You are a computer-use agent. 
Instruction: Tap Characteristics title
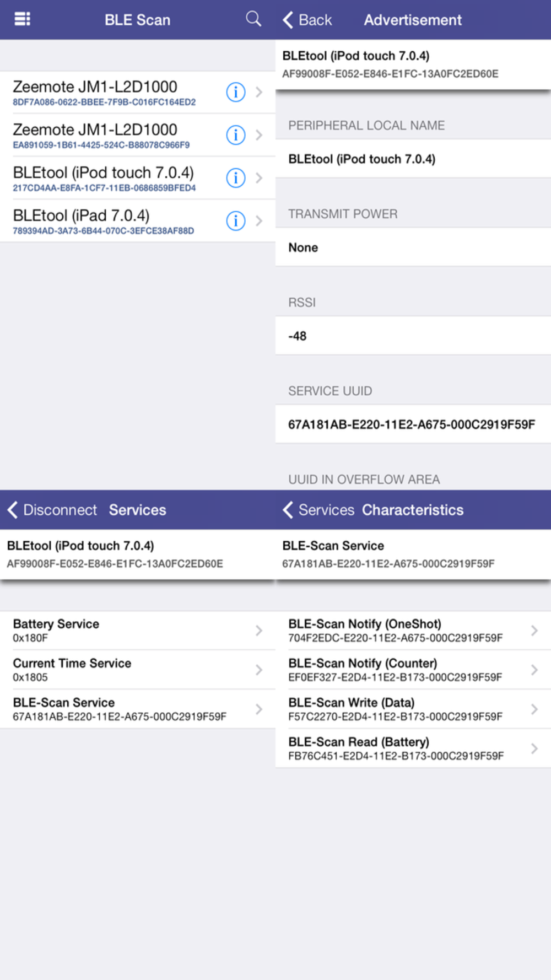click(x=413, y=510)
